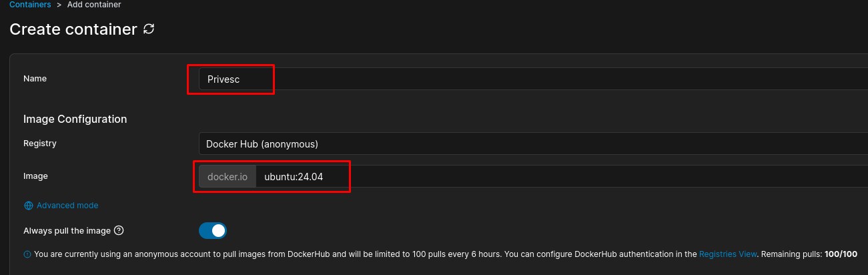Click the Always pull the image label
868x275 pixels.
[x=67, y=231]
